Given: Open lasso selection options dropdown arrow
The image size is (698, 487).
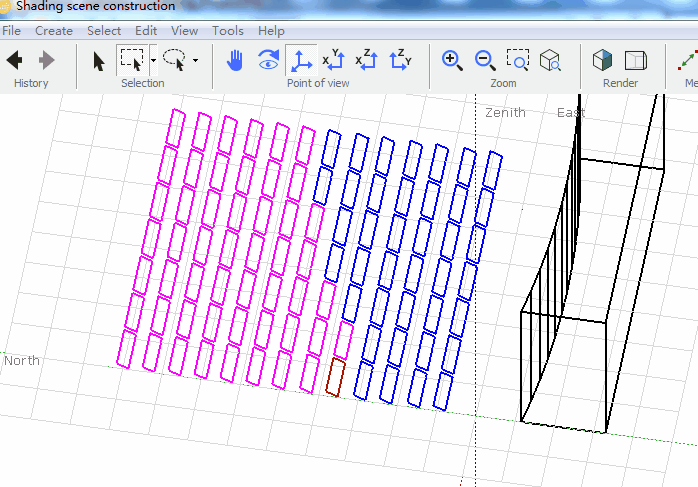Looking at the screenshot, I should coord(195,60).
